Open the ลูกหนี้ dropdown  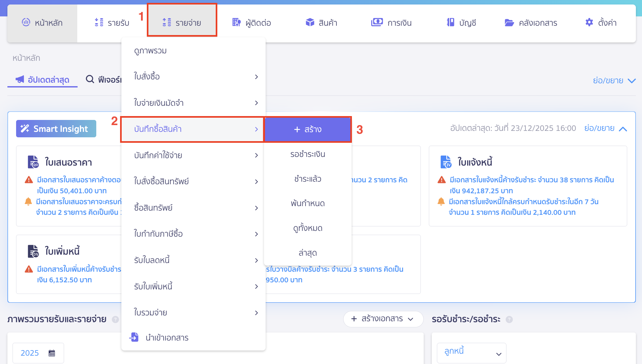point(471,352)
